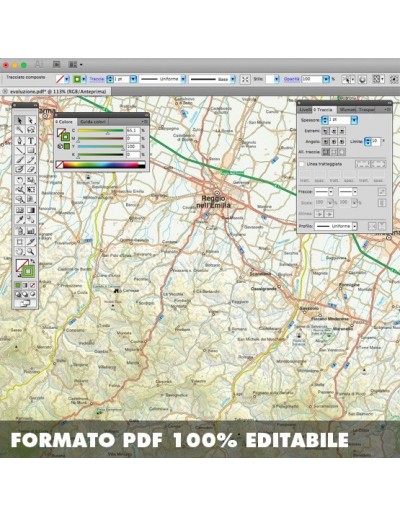Select the Blend tool
The height and width of the screenshot is (517, 400).
pos(31,220)
